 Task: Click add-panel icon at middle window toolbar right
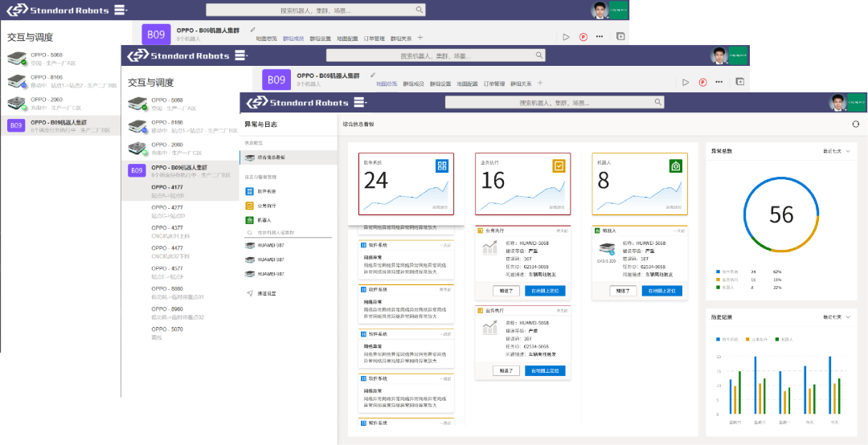click(739, 82)
